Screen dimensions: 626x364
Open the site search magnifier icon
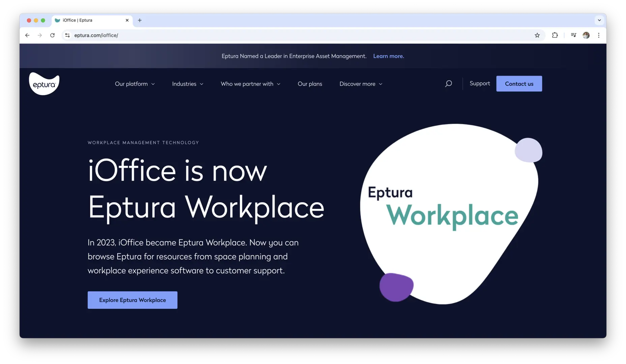click(448, 84)
